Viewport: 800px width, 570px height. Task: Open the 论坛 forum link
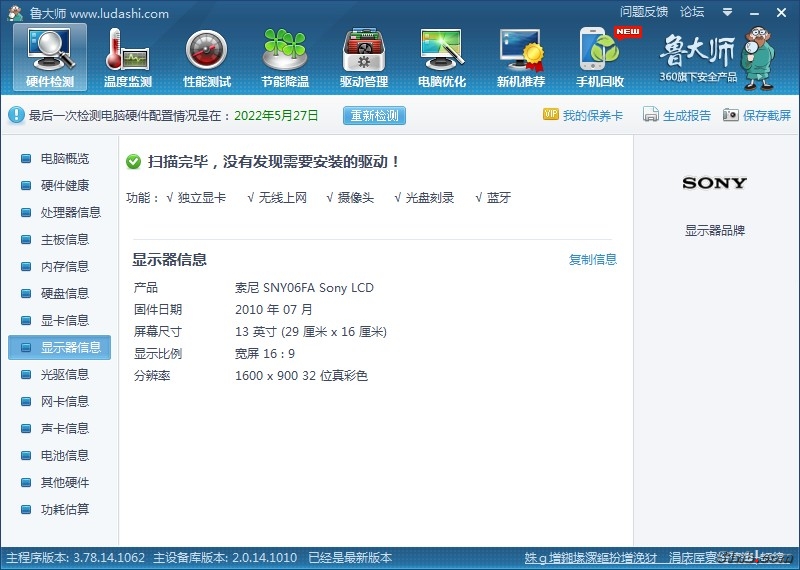tap(692, 12)
